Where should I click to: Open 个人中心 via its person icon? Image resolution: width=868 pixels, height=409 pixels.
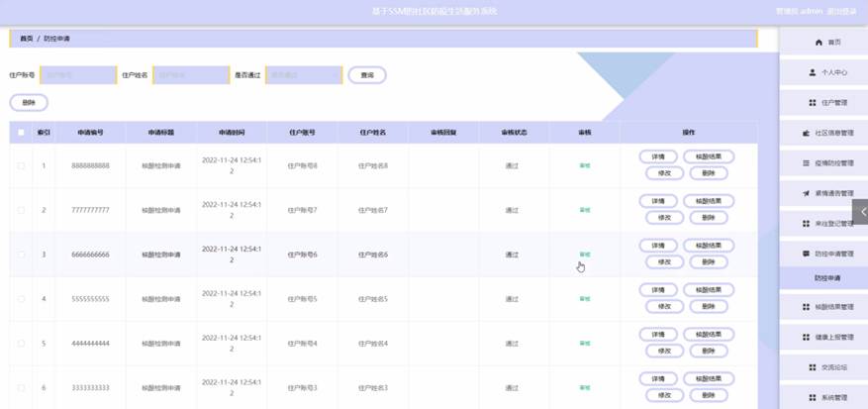[x=813, y=72]
